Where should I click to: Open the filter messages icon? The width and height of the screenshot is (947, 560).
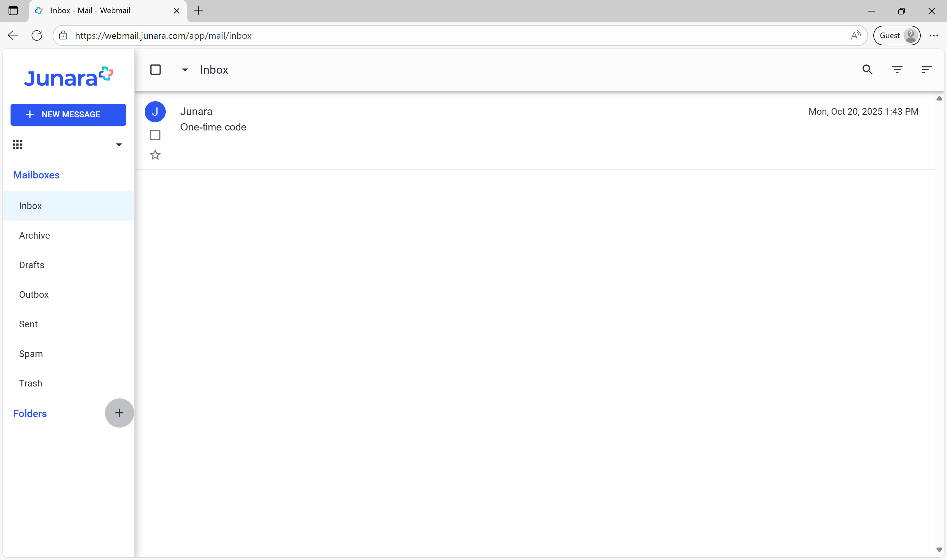click(897, 69)
